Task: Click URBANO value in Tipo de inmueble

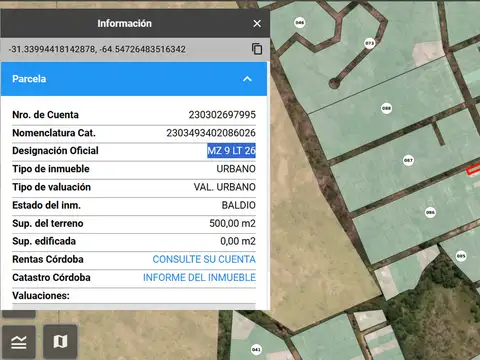Action: (236, 169)
